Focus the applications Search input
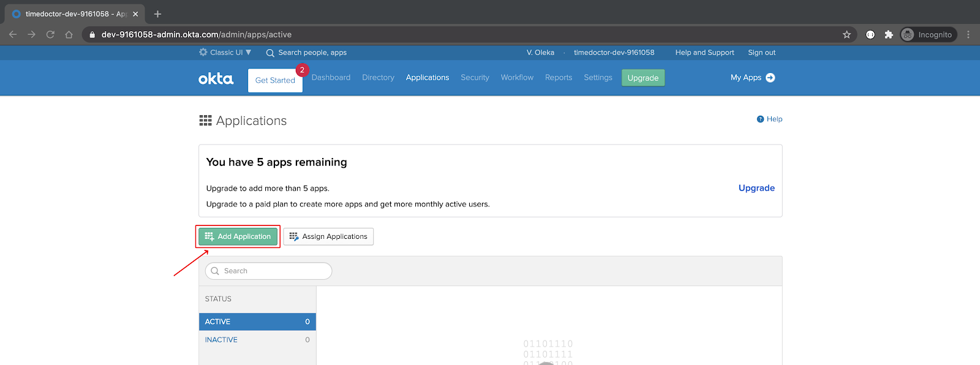Image resolution: width=980 pixels, height=365 pixels. tap(268, 271)
